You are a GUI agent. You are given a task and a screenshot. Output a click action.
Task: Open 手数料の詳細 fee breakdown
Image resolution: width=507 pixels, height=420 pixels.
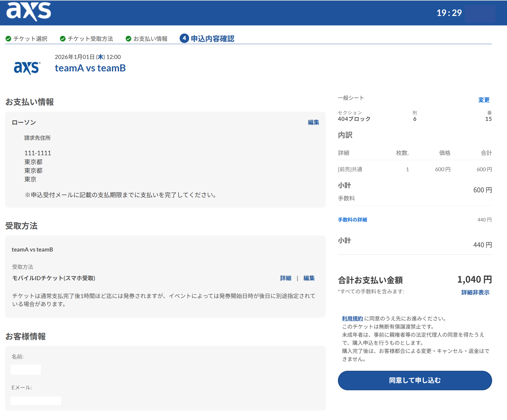352,220
